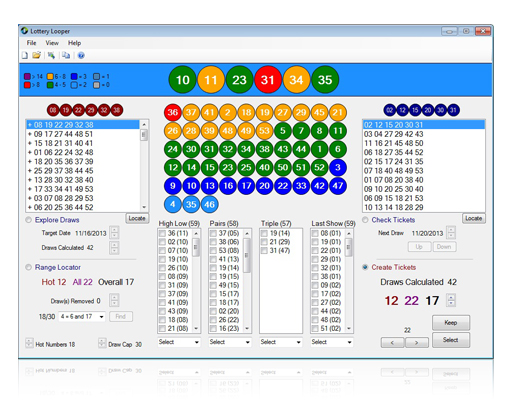Open the Select dropdown under Last Show
The image size is (511, 400).
(x=332, y=342)
